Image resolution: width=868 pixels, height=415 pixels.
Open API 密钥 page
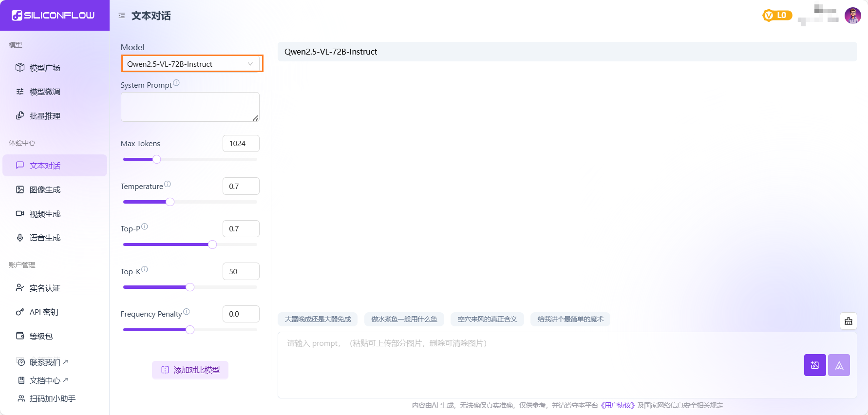pyautogui.click(x=55, y=312)
